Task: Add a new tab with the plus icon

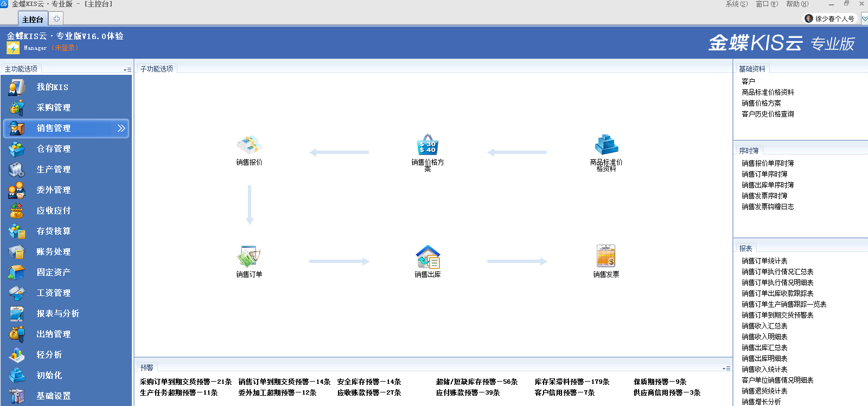Action: click(x=56, y=18)
